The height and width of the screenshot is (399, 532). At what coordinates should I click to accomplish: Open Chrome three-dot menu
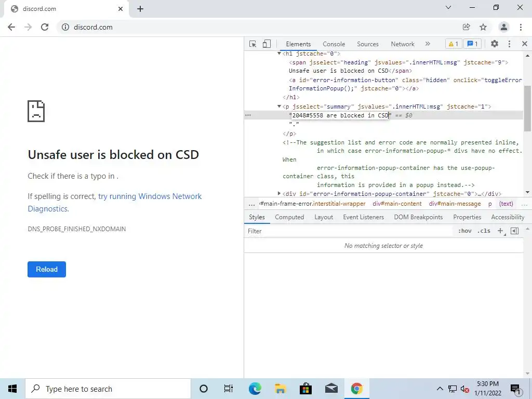[521, 27]
